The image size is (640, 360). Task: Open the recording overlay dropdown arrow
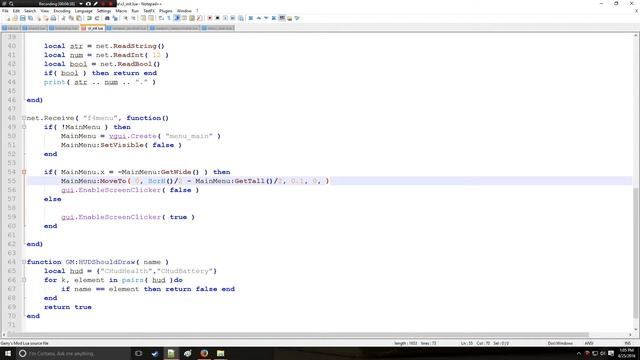tap(81, 4)
